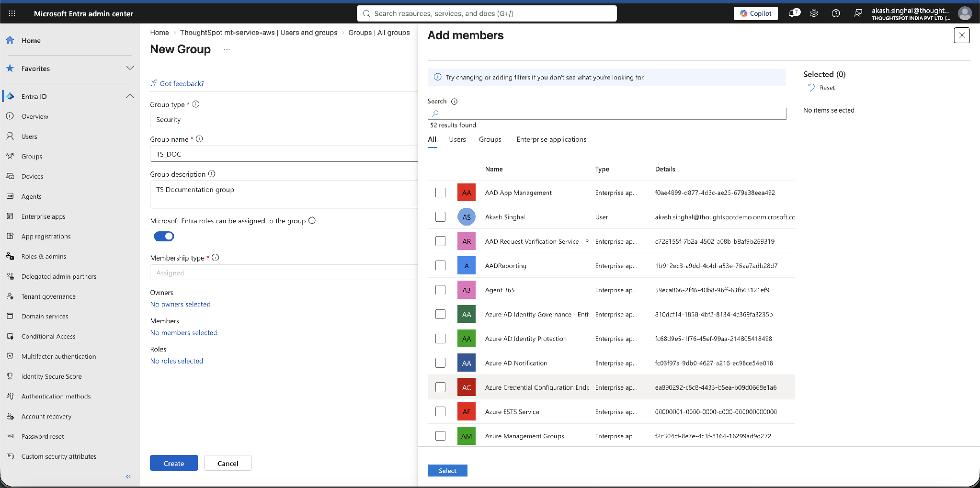This screenshot has height=488, width=980.
Task: Open the Membership type dropdown
Action: coord(284,273)
